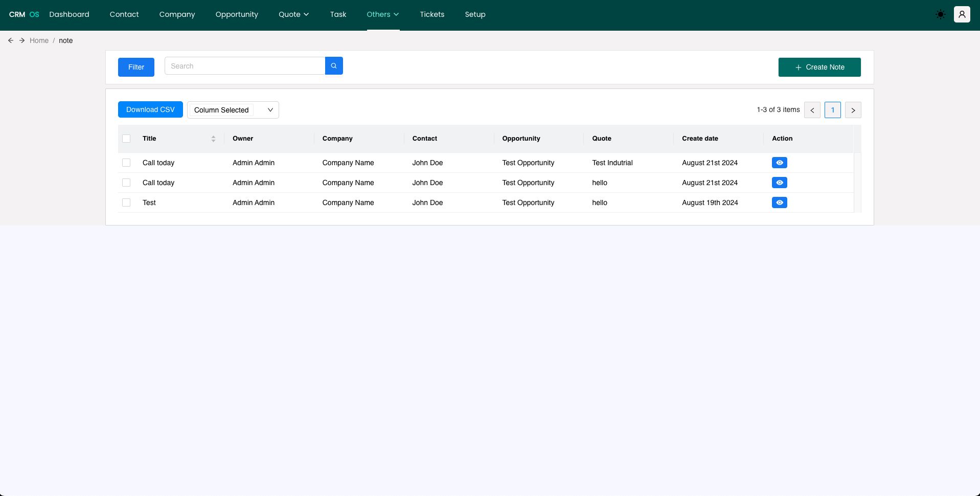The height and width of the screenshot is (496, 980).
Task: Toggle light/dark theme sun icon
Action: pos(940,15)
